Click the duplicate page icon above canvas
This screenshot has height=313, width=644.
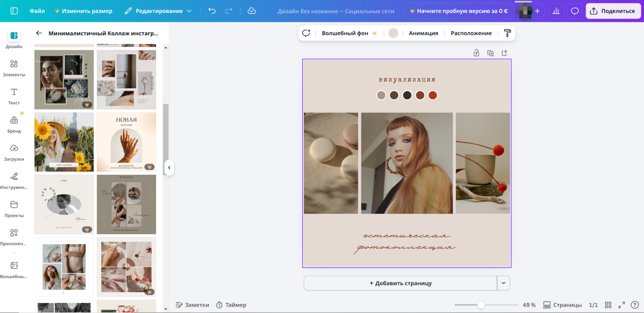(490, 53)
